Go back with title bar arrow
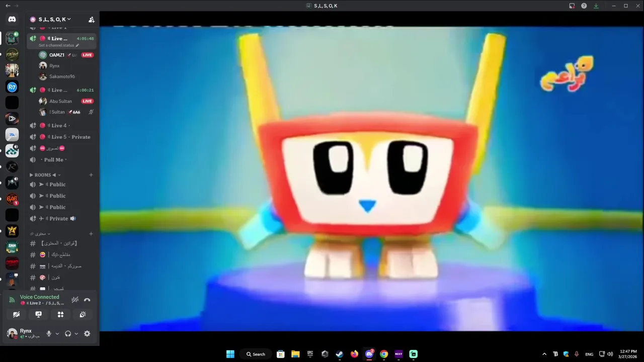 8,6
